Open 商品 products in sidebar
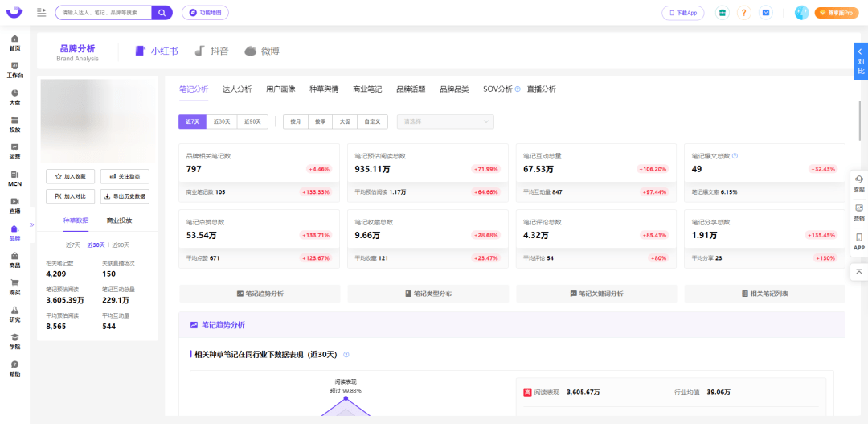 [15, 260]
